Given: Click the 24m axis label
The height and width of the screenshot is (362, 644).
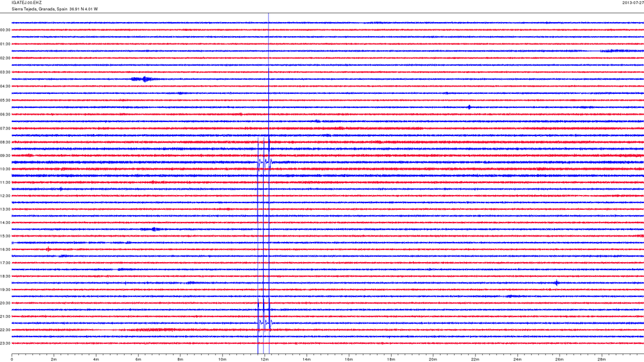Looking at the screenshot, I should pyautogui.click(x=517, y=359).
